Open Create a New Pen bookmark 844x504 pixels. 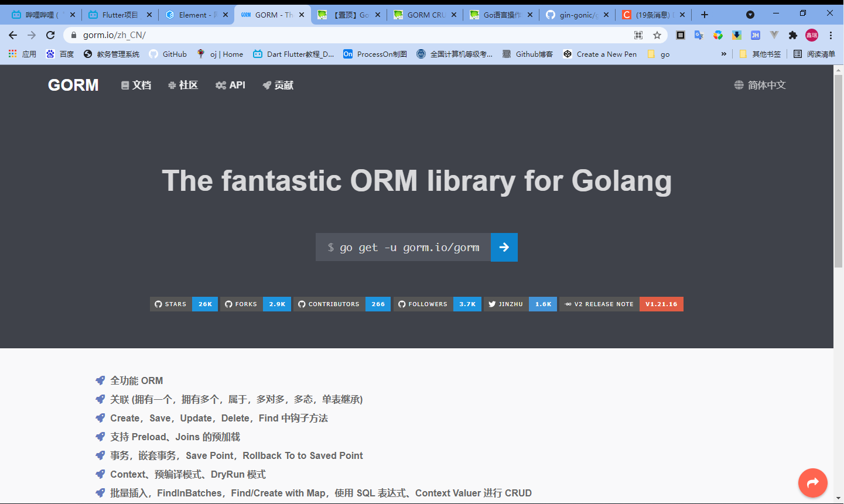coord(600,54)
